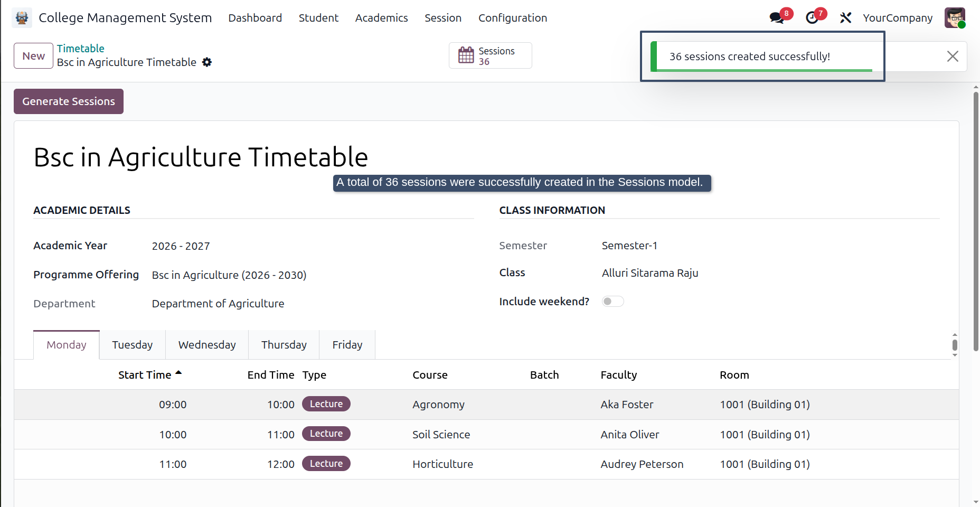
Task: Open the Sessions 36 stat button
Action: (490, 55)
